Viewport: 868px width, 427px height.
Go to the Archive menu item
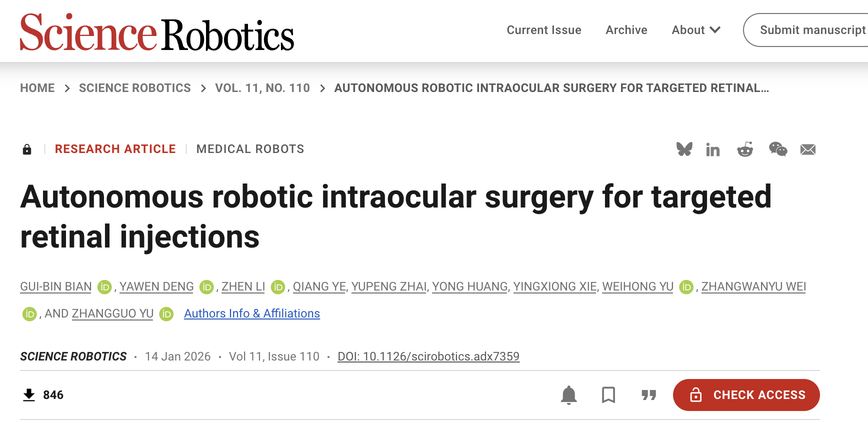(626, 30)
